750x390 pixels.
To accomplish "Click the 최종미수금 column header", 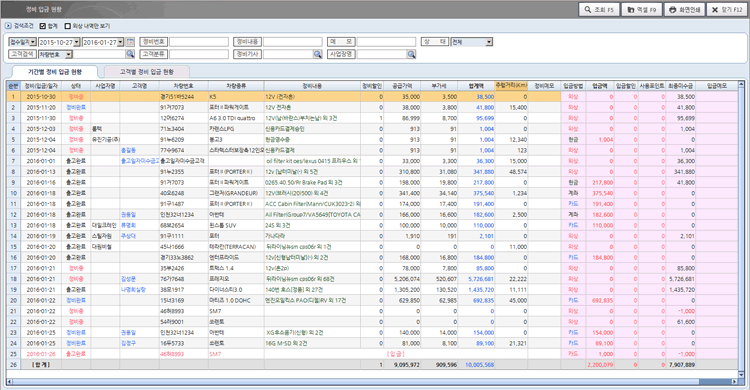I will (x=680, y=86).
